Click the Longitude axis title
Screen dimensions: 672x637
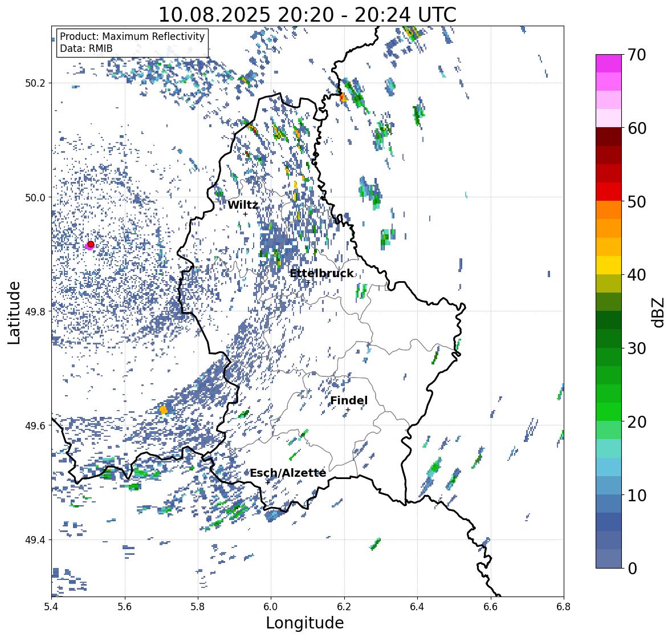(x=305, y=623)
